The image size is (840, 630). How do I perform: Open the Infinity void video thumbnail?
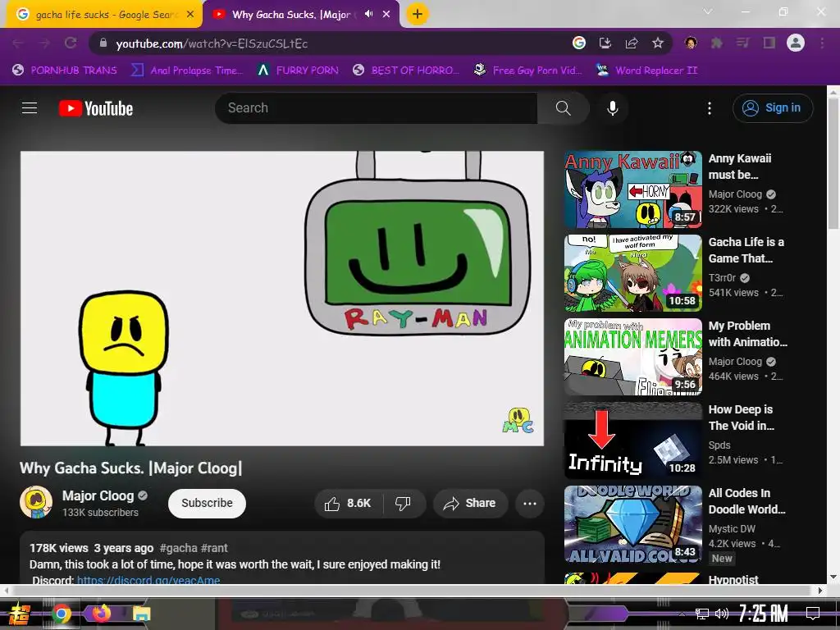(x=632, y=441)
